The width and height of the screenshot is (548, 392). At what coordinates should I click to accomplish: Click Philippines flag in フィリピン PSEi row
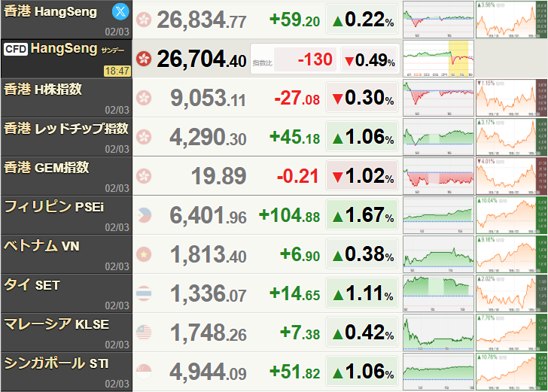pyautogui.click(x=144, y=215)
